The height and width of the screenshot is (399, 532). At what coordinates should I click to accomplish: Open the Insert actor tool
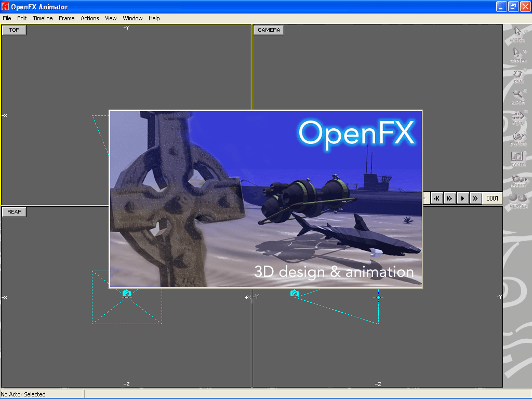pyautogui.click(x=518, y=180)
